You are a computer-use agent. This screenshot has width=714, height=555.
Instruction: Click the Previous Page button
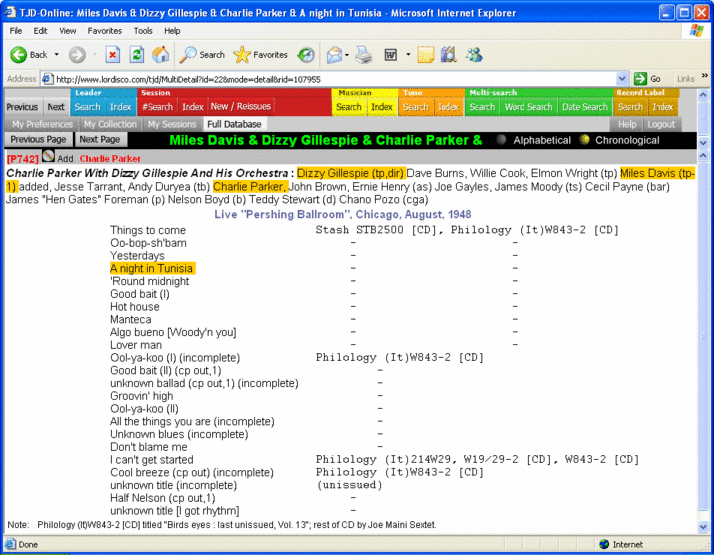[38, 139]
